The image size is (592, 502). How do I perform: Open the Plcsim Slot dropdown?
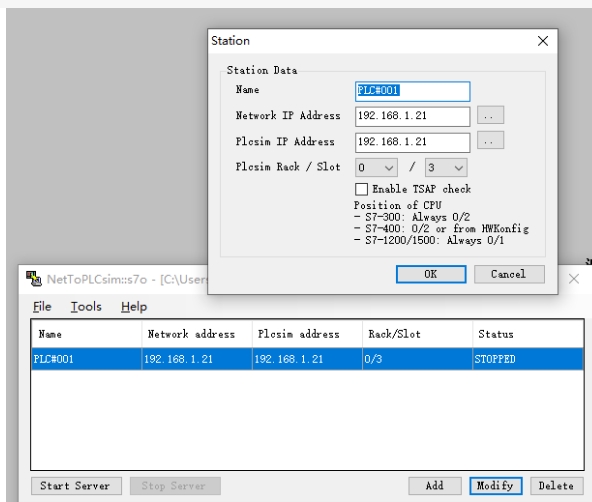(x=446, y=168)
